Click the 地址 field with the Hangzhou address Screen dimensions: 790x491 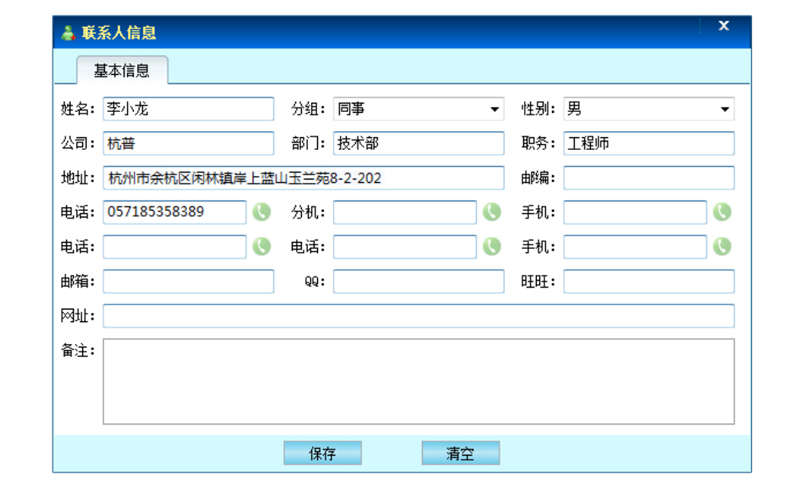pyautogui.click(x=303, y=178)
